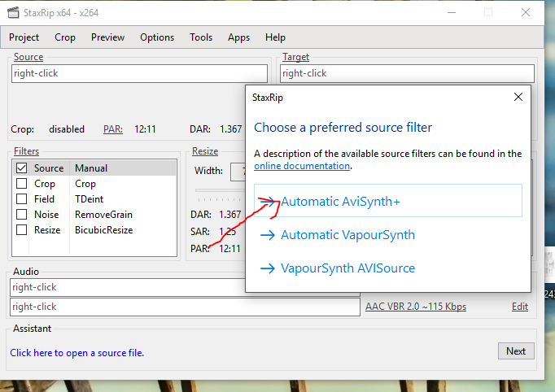Click here to open a source file
The image size is (555, 392).
pos(76,353)
